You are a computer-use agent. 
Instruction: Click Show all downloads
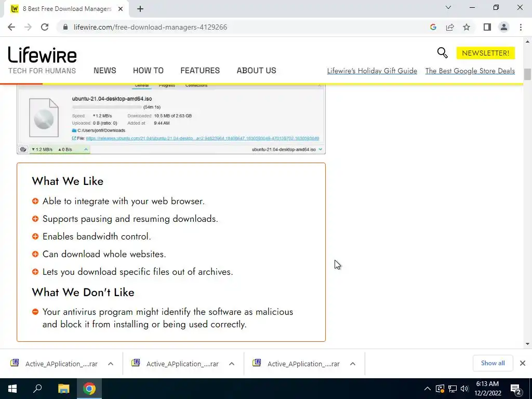point(493,363)
